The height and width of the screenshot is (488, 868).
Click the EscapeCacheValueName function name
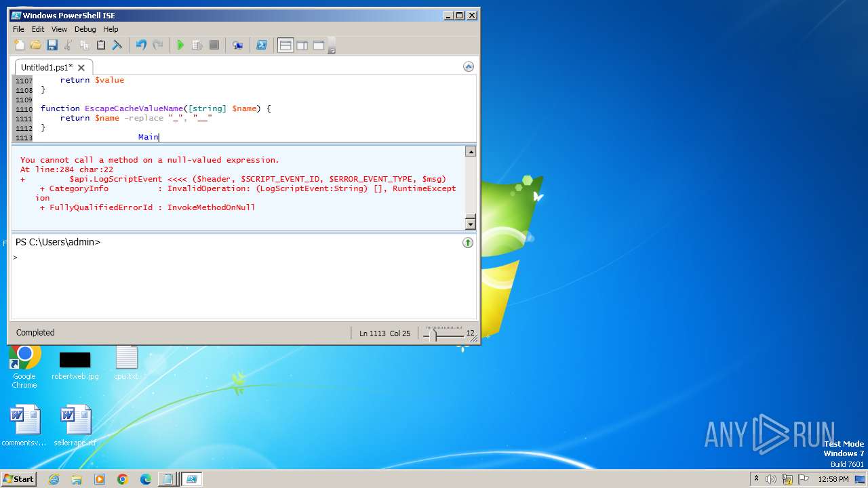click(x=134, y=108)
